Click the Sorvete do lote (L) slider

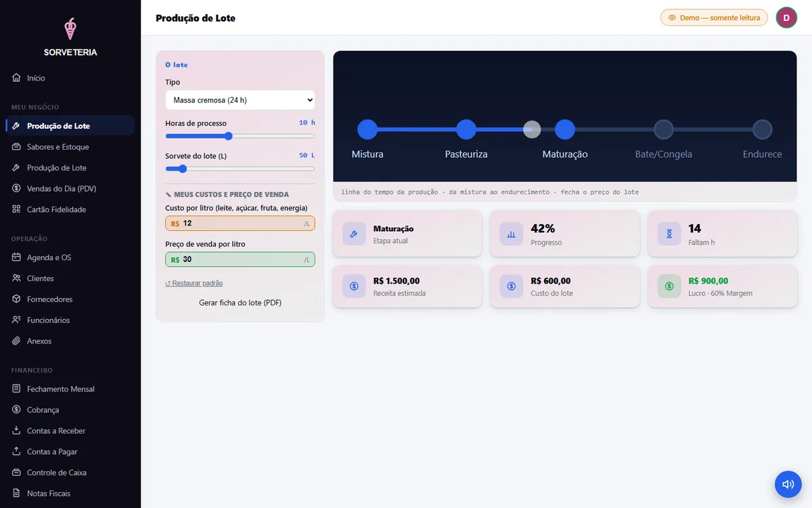click(x=240, y=169)
